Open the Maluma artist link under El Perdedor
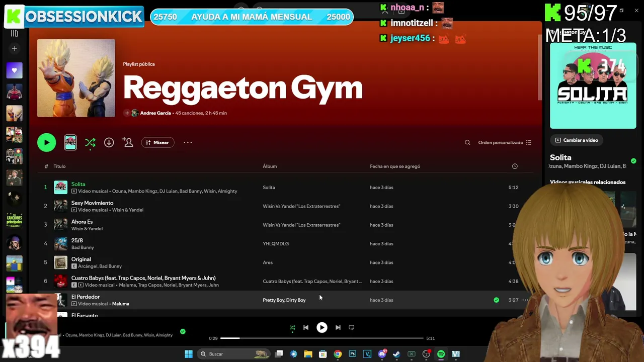 [121, 304]
